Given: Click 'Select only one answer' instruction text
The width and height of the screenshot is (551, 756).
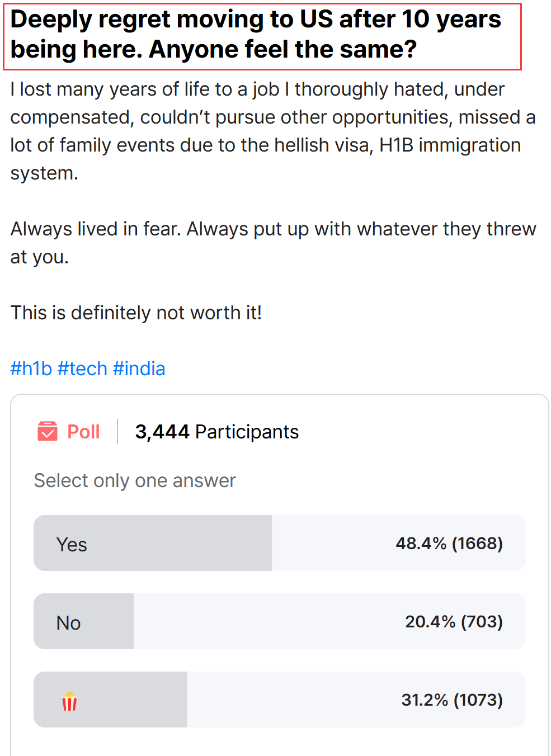Looking at the screenshot, I should click(135, 480).
